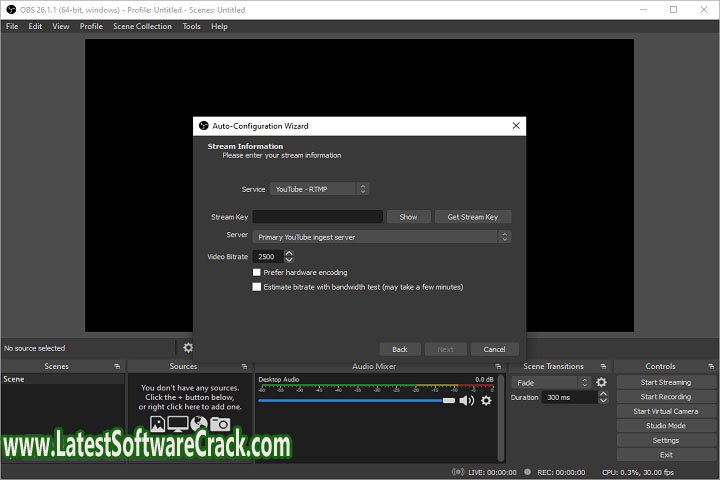This screenshot has height=480, width=720.
Task: Click the Get Stream Key button
Action: click(473, 217)
